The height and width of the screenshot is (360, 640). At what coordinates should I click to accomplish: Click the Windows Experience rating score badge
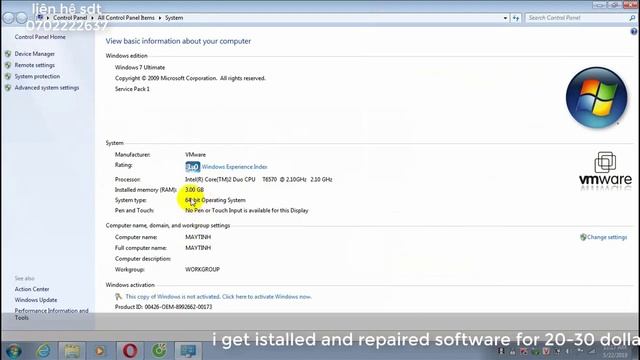(193, 167)
